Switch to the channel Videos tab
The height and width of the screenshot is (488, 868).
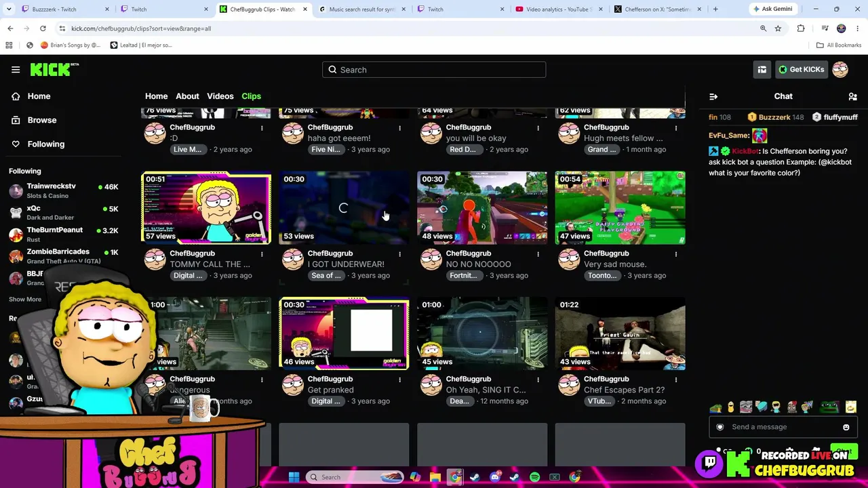[x=220, y=96]
